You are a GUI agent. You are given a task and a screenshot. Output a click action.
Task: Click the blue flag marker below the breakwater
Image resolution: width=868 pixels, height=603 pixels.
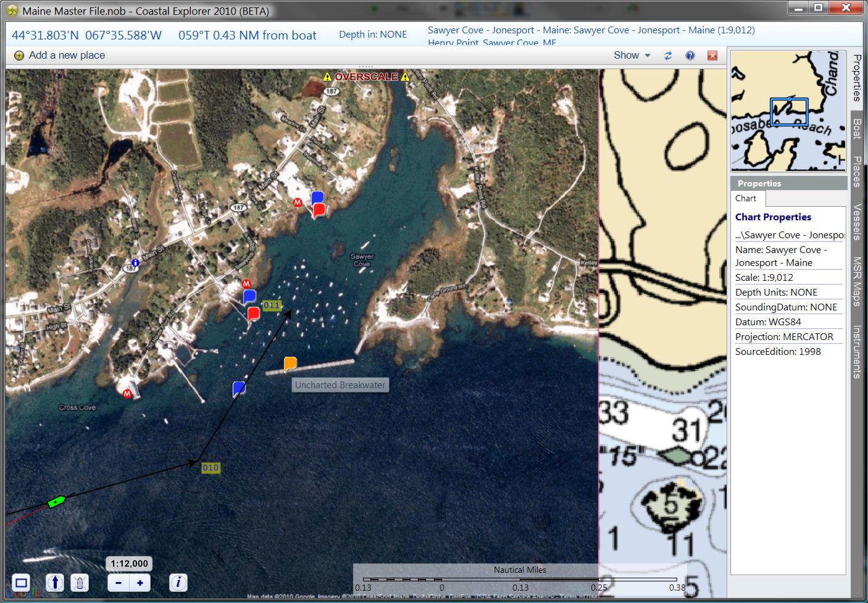tap(240, 388)
